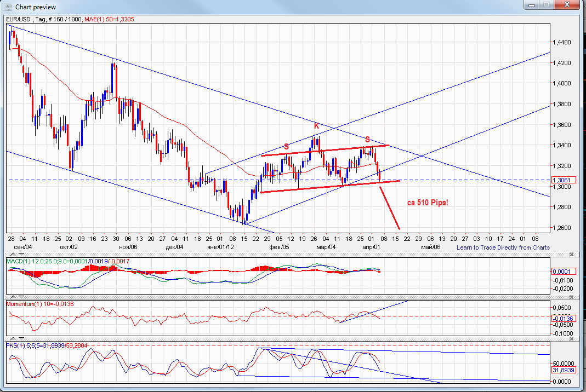Screen dimensions: 586x392
Task: Click MACD scale label -0,0200
Action: (x=563, y=289)
